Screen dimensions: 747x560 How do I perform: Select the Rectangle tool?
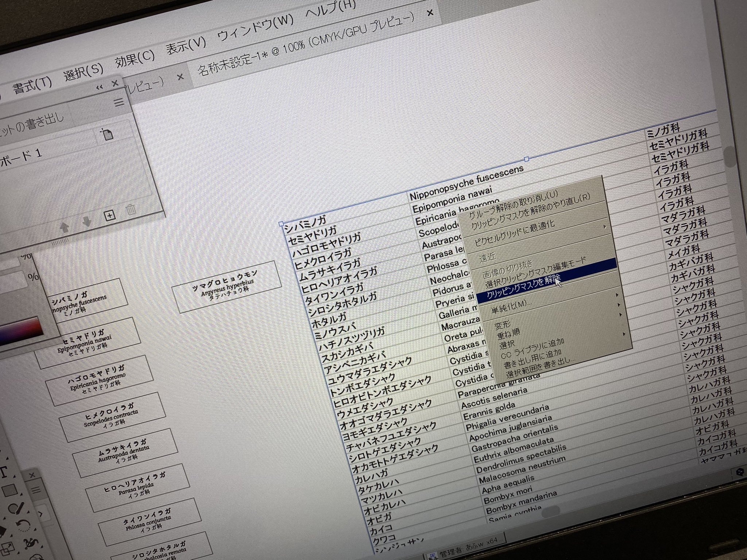point(10,490)
